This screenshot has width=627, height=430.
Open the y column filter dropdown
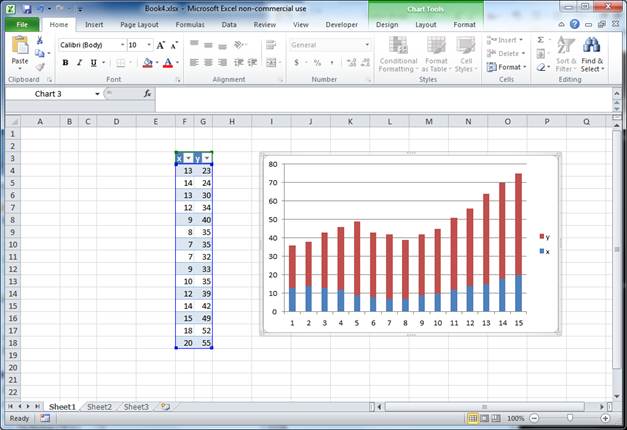pyautogui.click(x=206, y=158)
